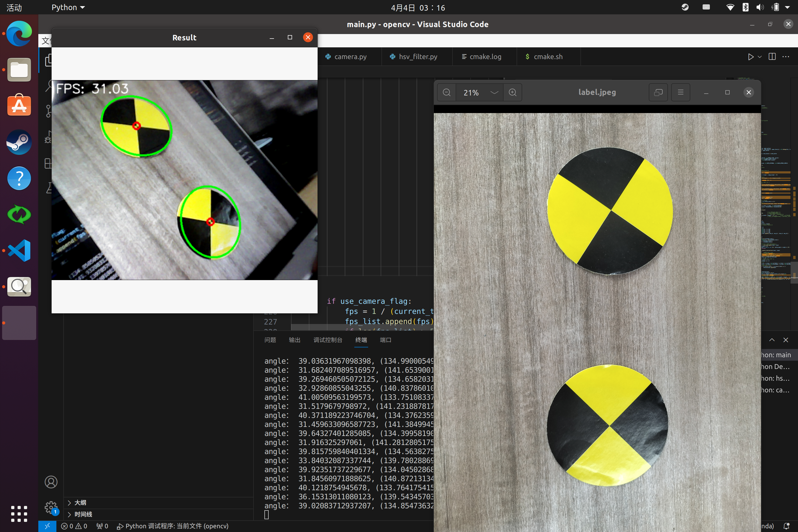Open notifications bell in status bar
The image size is (798, 532).
pyautogui.click(x=786, y=526)
